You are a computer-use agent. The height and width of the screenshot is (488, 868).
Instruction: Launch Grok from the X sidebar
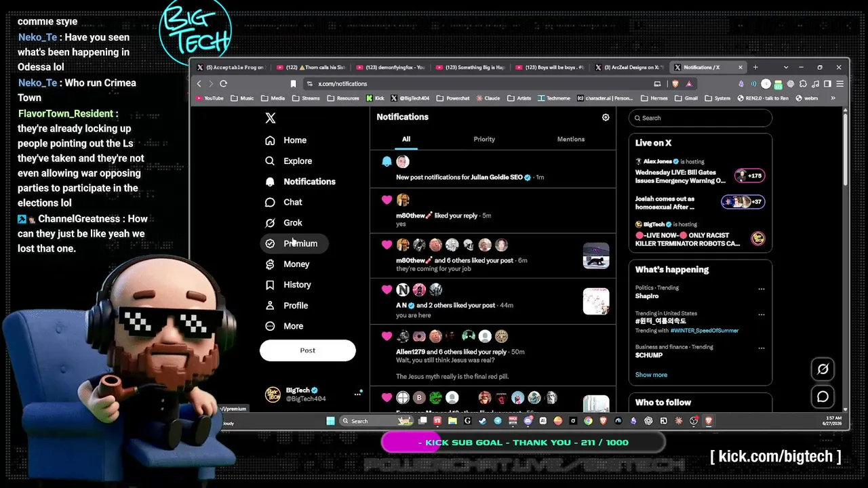click(x=283, y=223)
